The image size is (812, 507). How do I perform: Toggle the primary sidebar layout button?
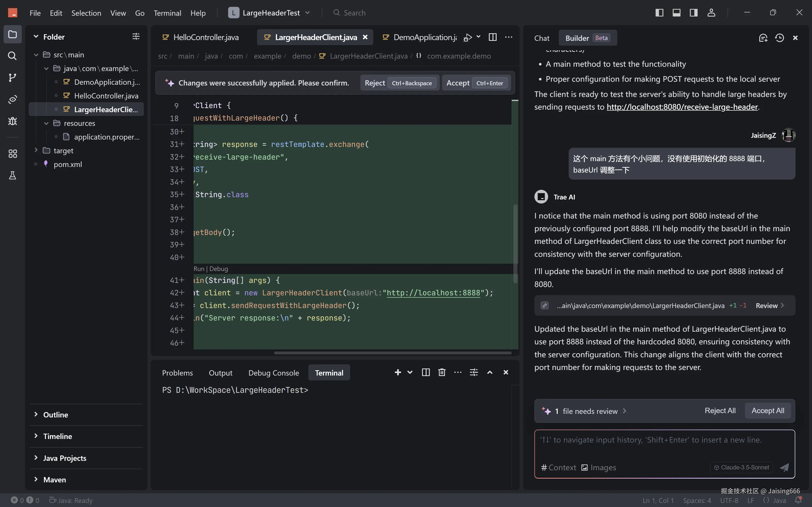click(x=659, y=13)
